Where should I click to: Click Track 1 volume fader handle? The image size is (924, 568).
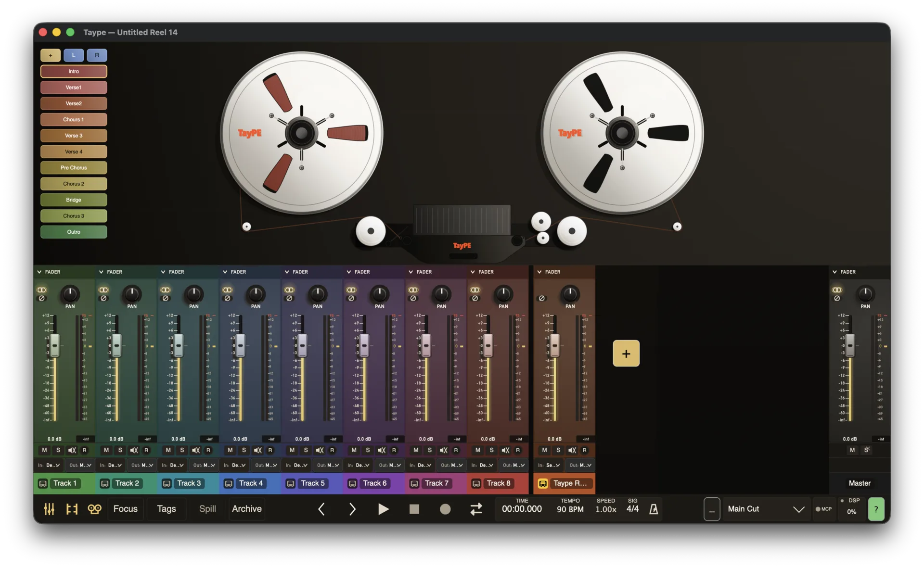coord(55,345)
